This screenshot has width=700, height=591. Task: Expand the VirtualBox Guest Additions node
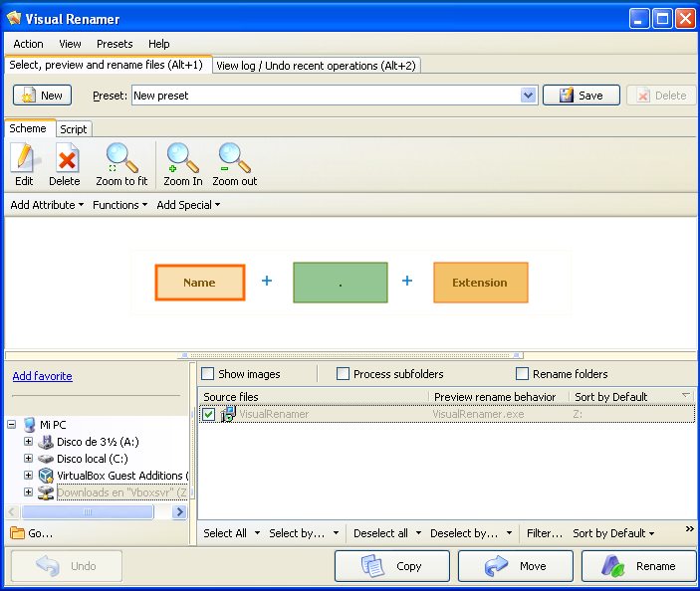[x=28, y=475]
